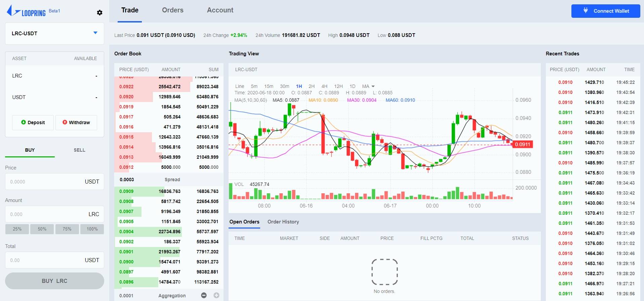The width and height of the screenshot is (644, 301).
Task: Click the Deposit button
Action: 33,122
